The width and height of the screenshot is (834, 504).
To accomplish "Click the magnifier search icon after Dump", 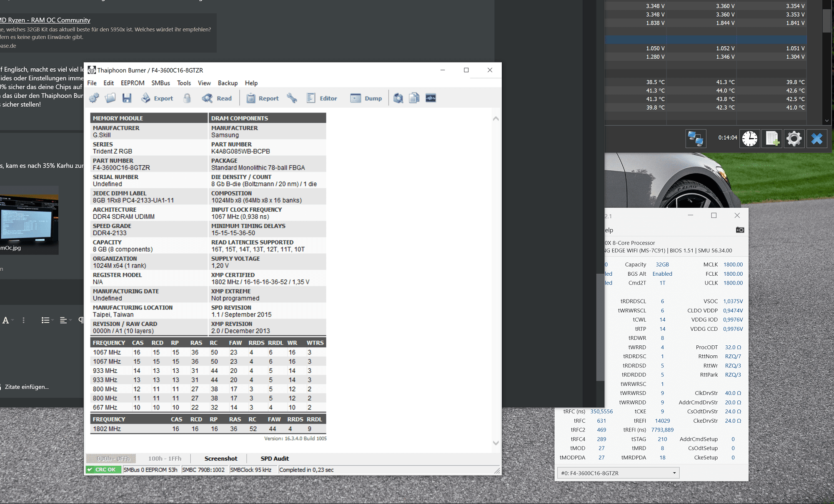I will [398, 98].
